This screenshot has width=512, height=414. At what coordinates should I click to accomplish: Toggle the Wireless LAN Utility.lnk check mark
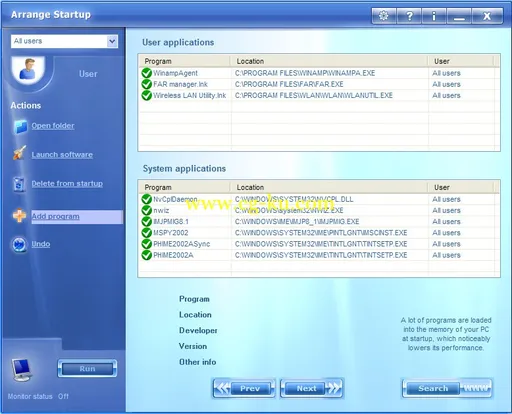point(147,95)
